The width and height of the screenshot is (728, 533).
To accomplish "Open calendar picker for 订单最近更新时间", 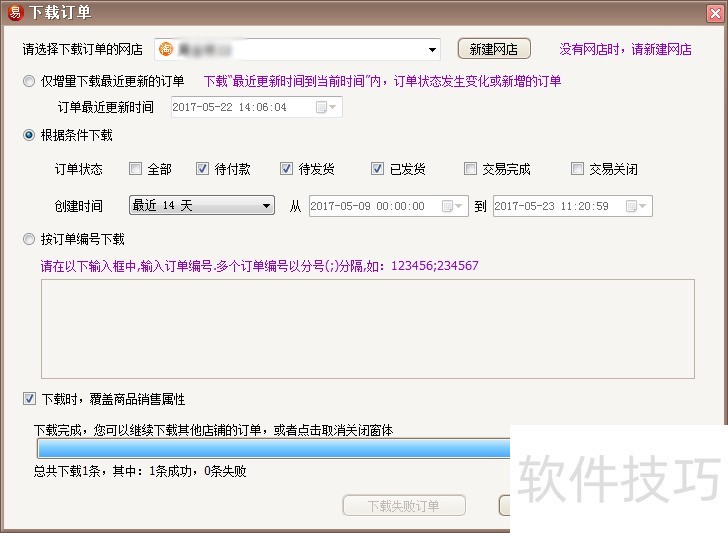I will pos(326,107).
